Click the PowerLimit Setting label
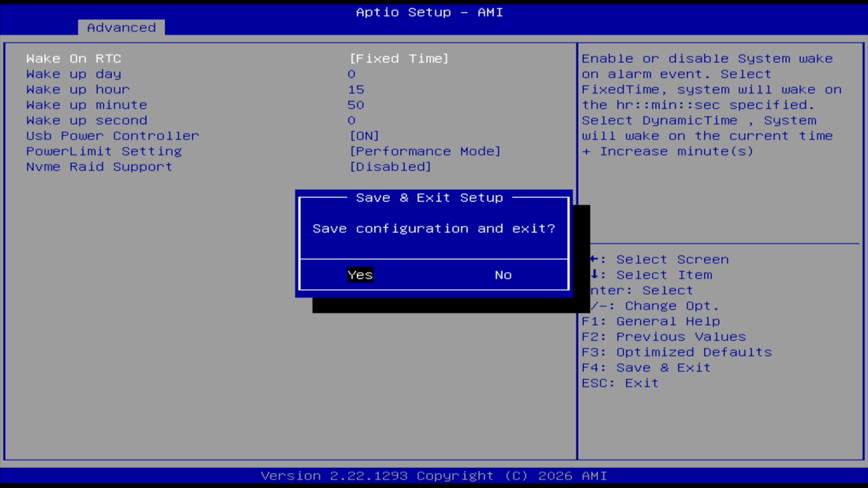868x488 pixels. 104,151
